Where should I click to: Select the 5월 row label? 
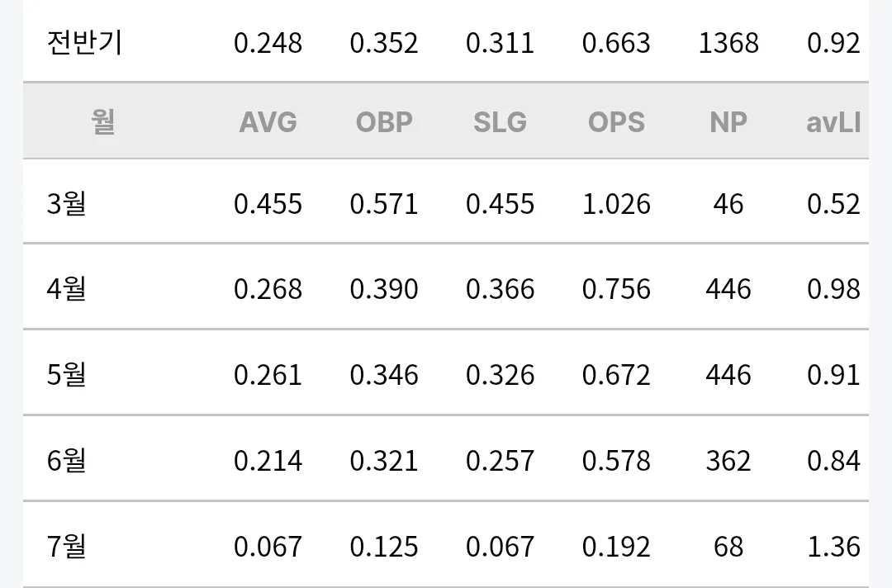[x=67, y=375]
